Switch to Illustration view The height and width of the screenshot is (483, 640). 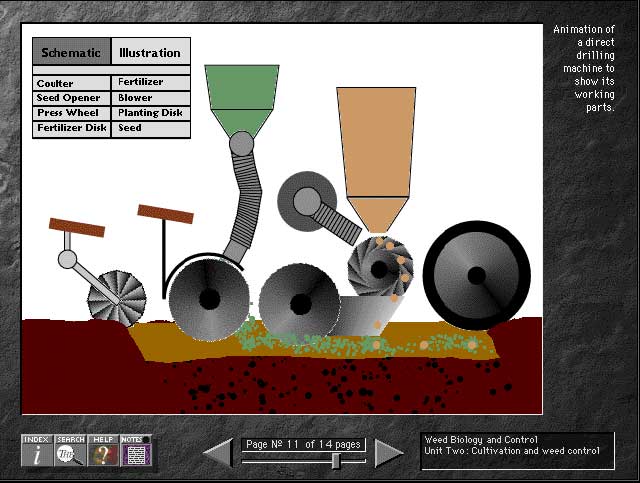point(150,52)
